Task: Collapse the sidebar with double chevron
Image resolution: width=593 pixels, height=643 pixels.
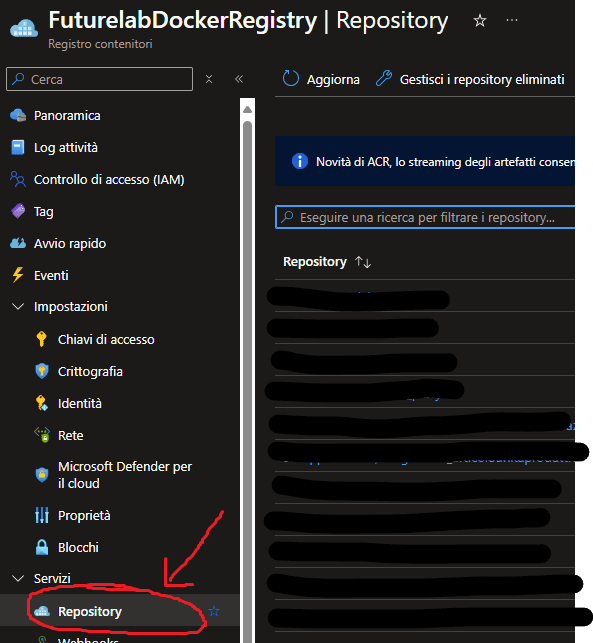Action: tap(239, 79)
